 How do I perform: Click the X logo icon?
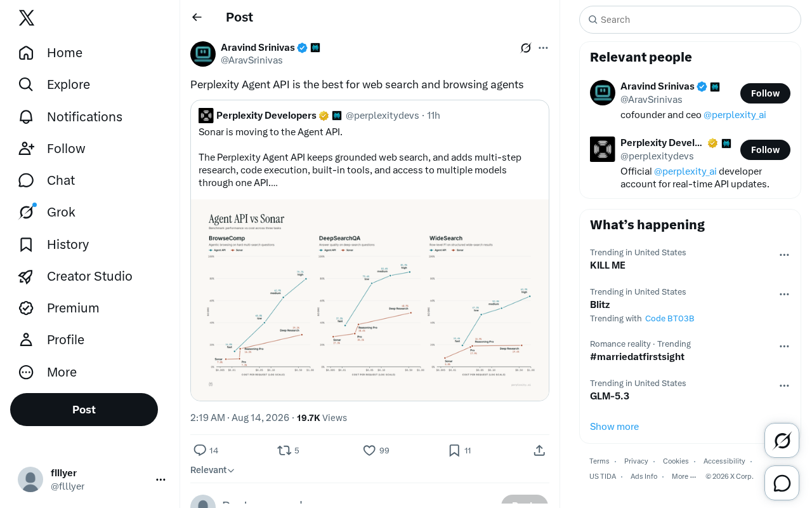point(27,18)
